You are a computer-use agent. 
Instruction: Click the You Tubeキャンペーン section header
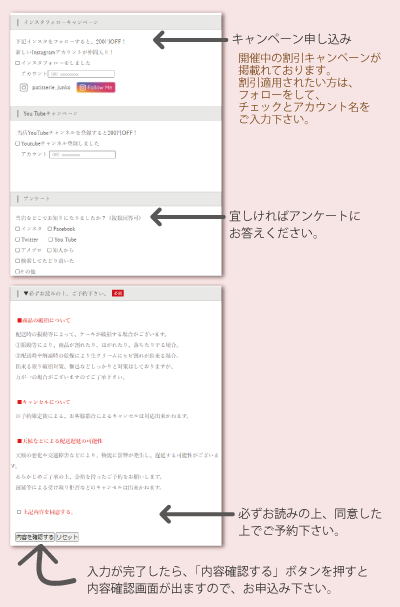pos(116,113)
